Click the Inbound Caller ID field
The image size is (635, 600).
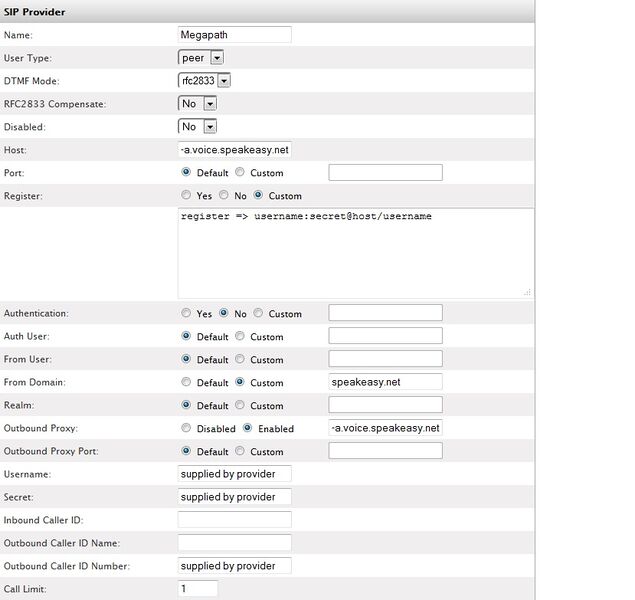coord(234,520)
